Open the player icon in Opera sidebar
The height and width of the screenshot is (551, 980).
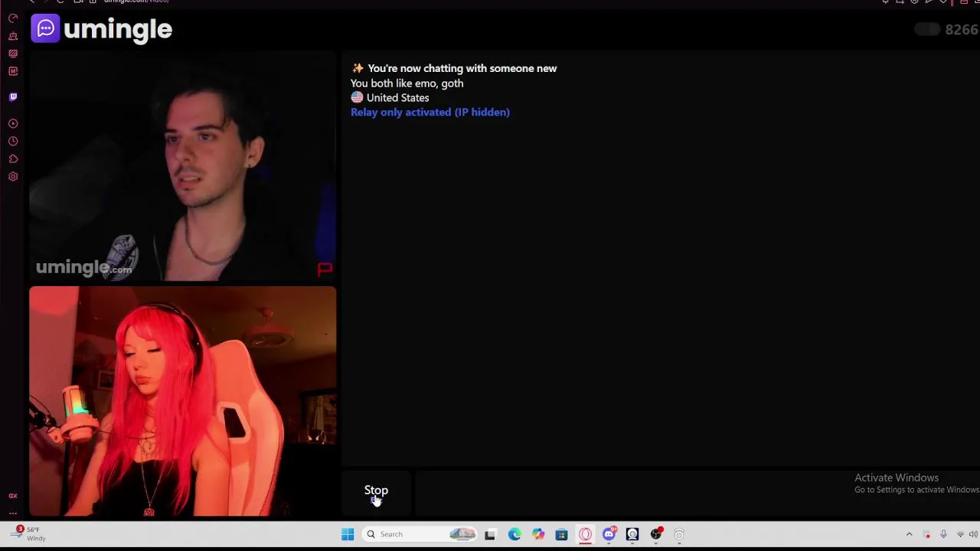[x=13, y=123]
